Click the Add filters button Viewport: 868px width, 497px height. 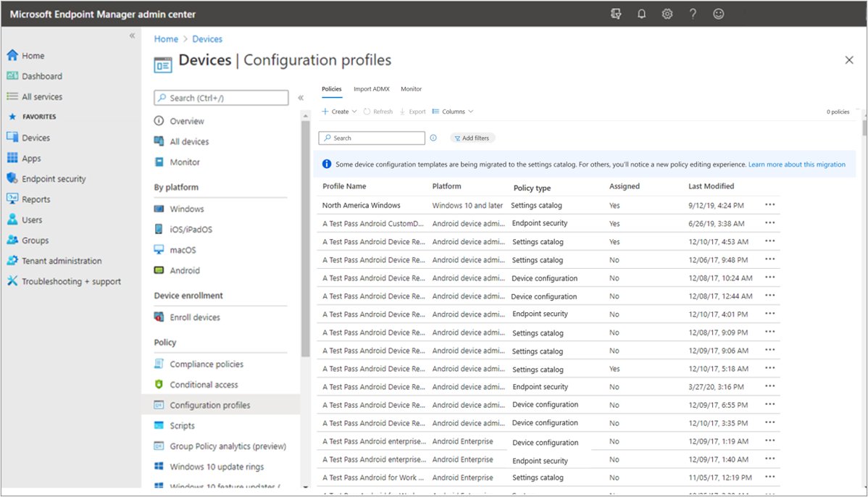tap(472, 138)
